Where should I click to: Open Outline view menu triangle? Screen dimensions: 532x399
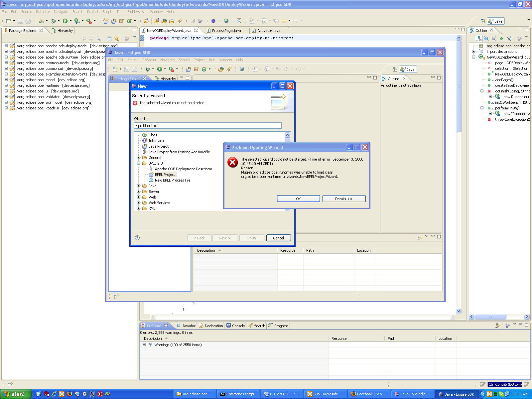pos(527,37)
